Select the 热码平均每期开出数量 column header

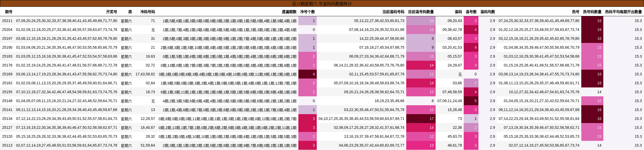tap(623, 12)
